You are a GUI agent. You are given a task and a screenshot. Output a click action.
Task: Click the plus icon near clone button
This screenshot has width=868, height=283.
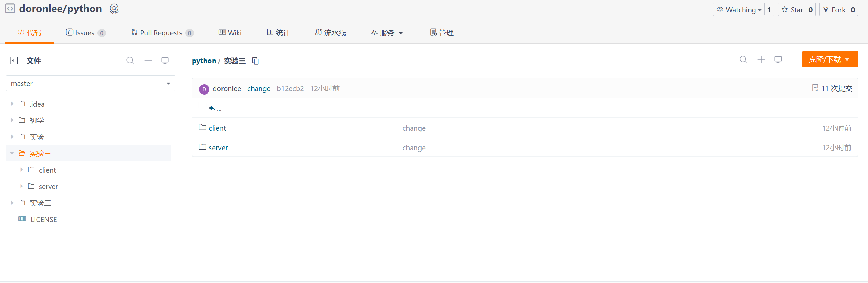point(761,59)
